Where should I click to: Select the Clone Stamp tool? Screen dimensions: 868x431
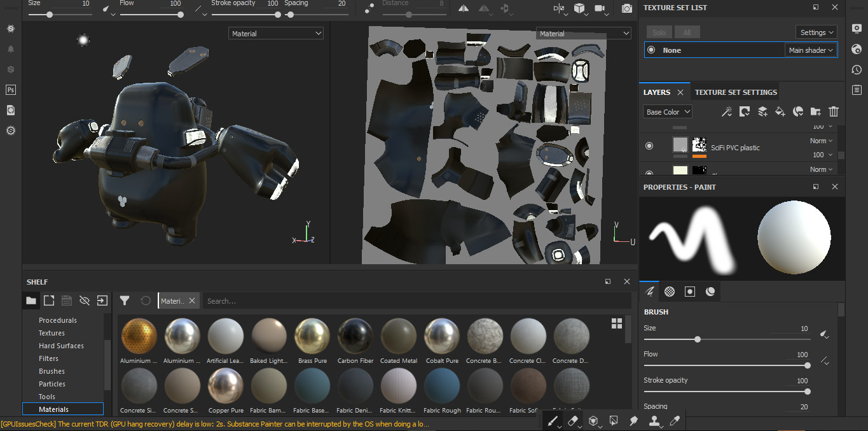(654, 420)
